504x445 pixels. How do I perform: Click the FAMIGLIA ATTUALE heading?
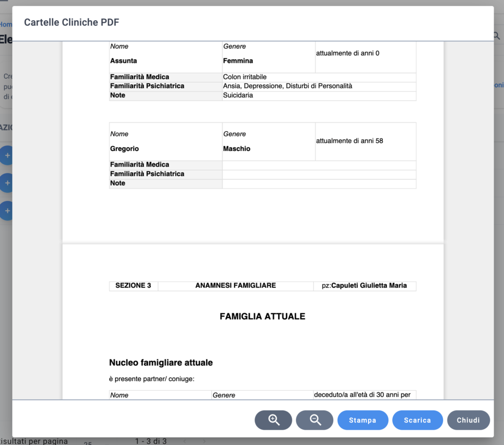[x=262, y=317]
